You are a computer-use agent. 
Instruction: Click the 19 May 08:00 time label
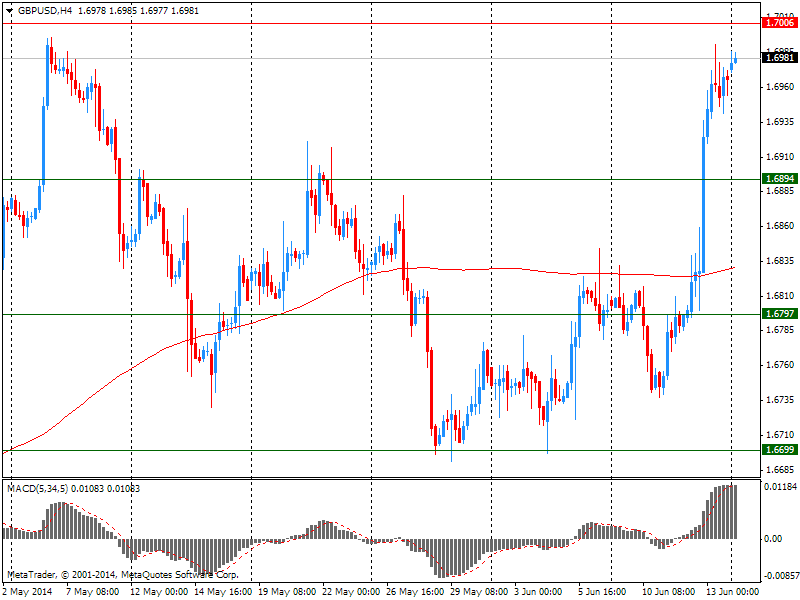click(x=287, y=592)
